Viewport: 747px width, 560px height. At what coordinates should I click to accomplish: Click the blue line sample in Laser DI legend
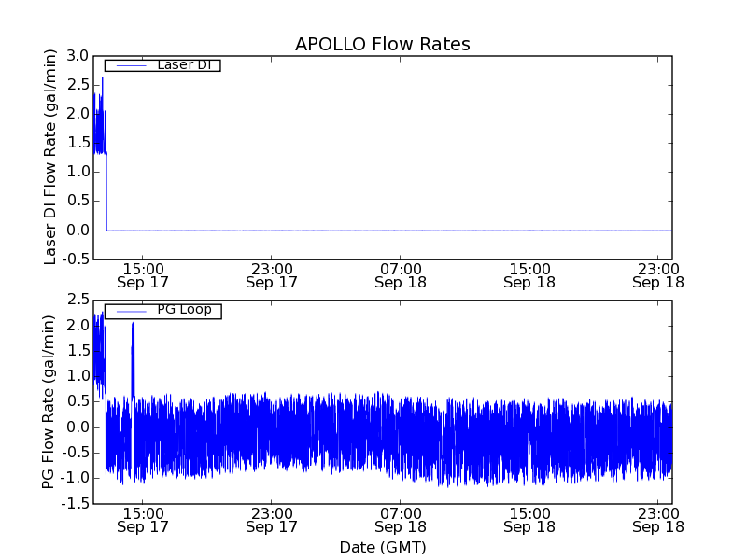tap(131, 65)
